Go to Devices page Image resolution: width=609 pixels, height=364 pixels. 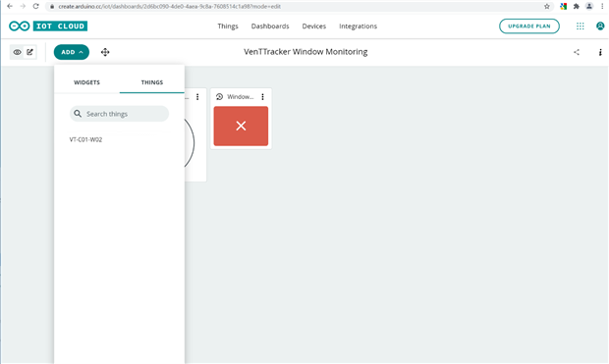313,26
